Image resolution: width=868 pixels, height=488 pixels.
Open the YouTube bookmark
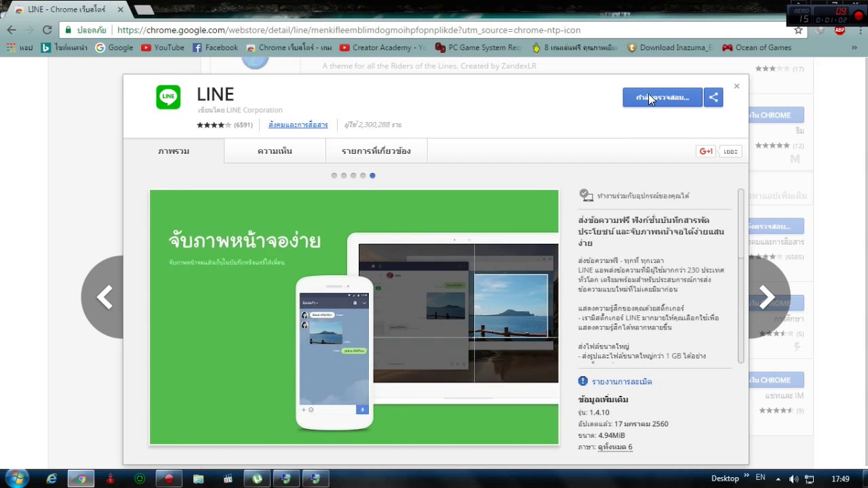pos(163,47)
